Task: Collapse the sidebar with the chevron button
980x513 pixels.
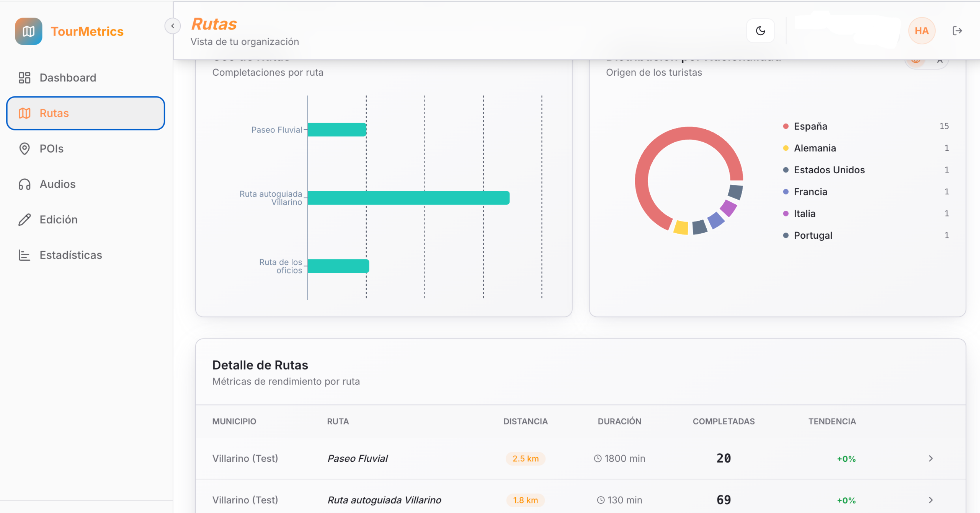Action: tap(173, 26)
